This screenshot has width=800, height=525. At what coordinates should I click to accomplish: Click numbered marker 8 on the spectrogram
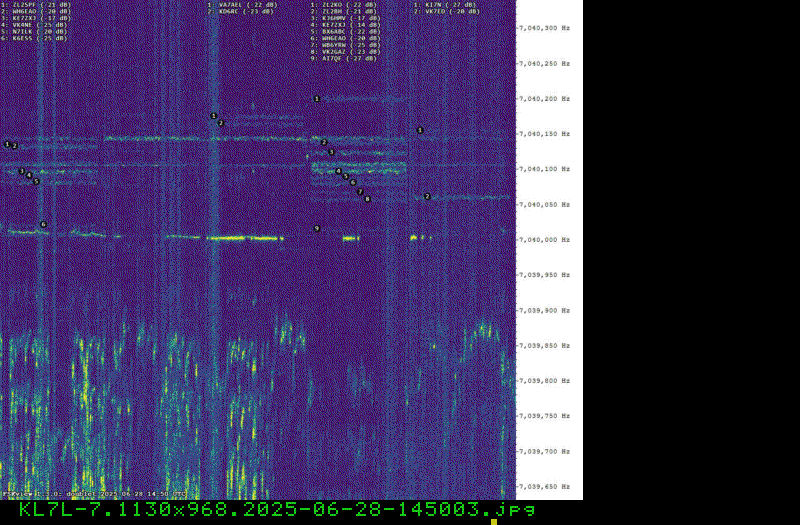tap(367, 199)
